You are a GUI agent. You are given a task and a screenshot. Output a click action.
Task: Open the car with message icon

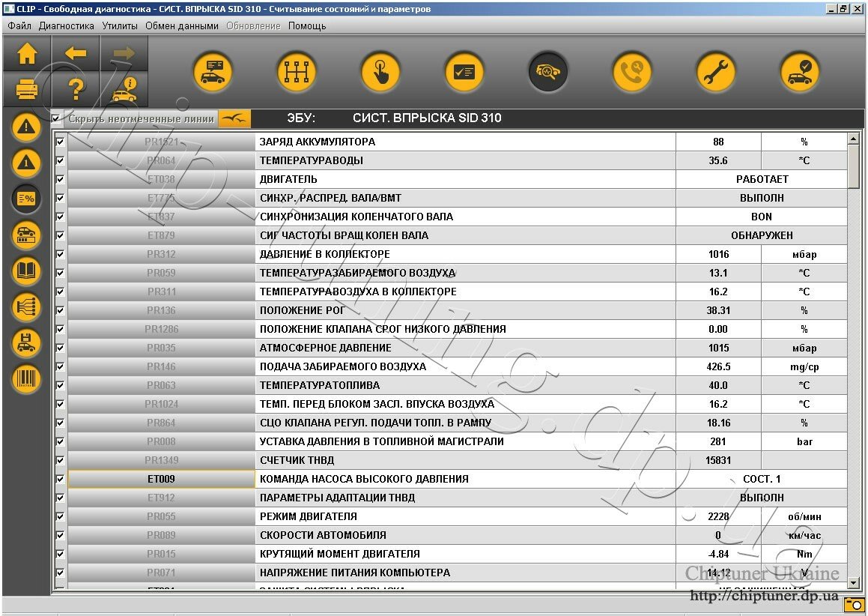[213, 72]
